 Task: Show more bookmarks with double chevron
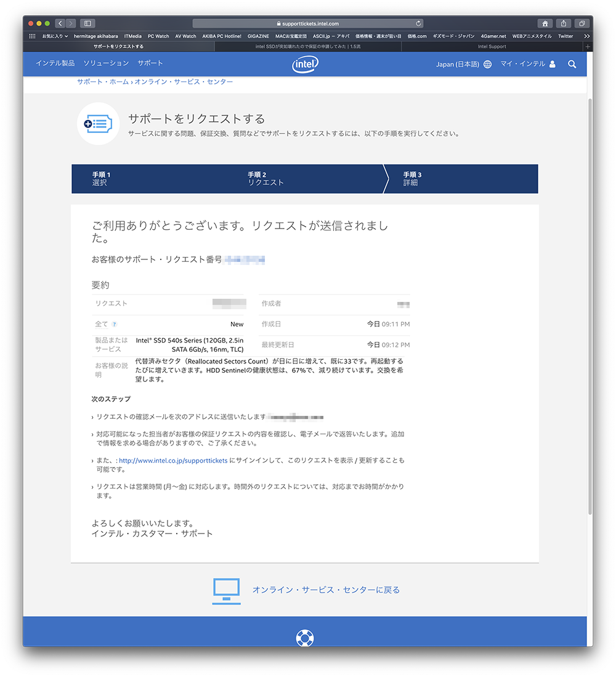[586, 36]
